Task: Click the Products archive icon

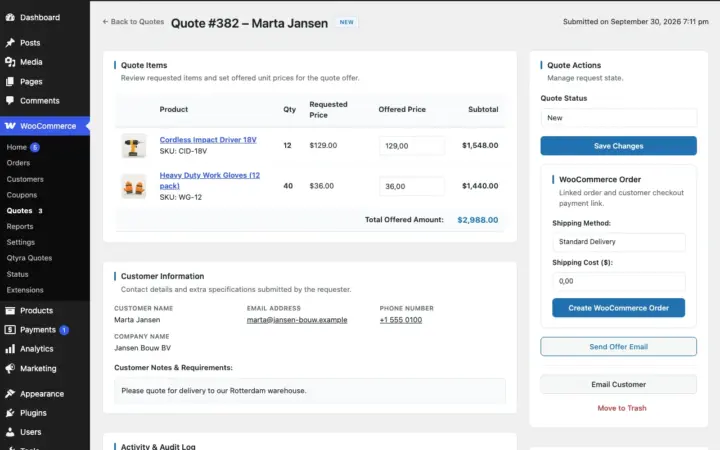Action: click(10, 311)
